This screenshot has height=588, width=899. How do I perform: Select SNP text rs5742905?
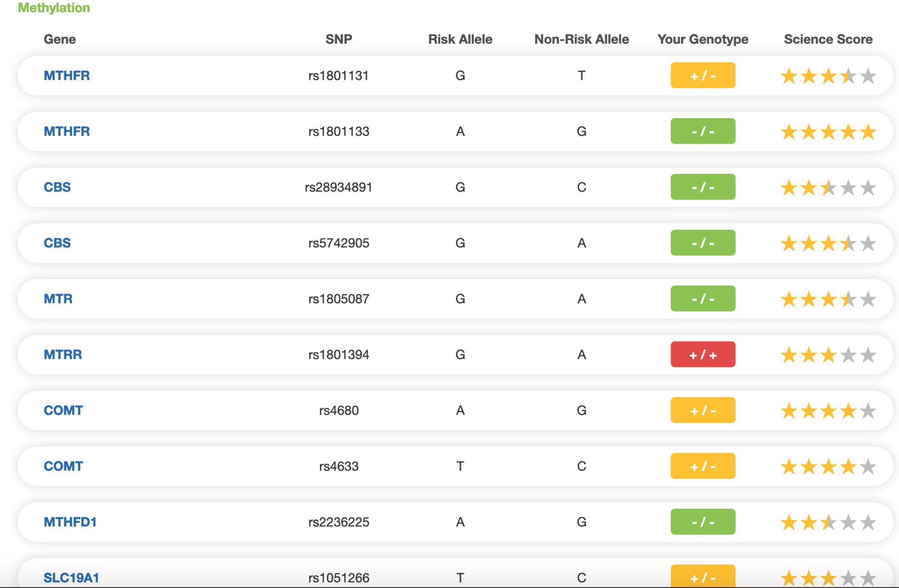[x=338, y=243]
